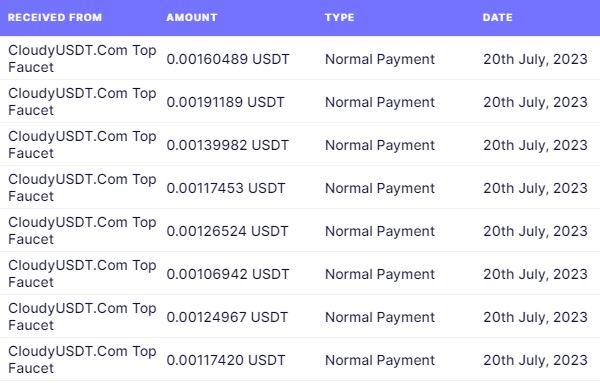Select the 0.00117420 USDT amount

point(226,360)
